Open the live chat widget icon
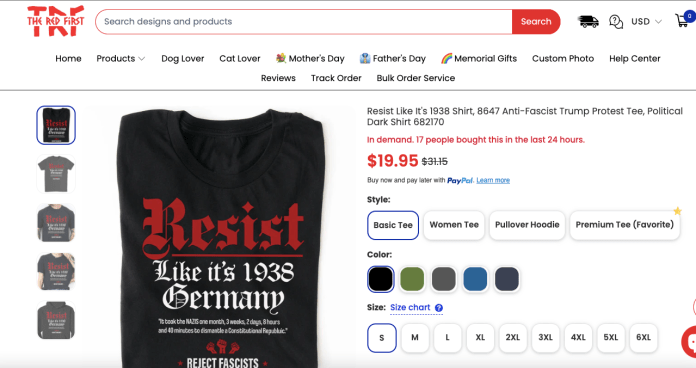The height and width of the screenshot is (368, 696). point(689,342)
